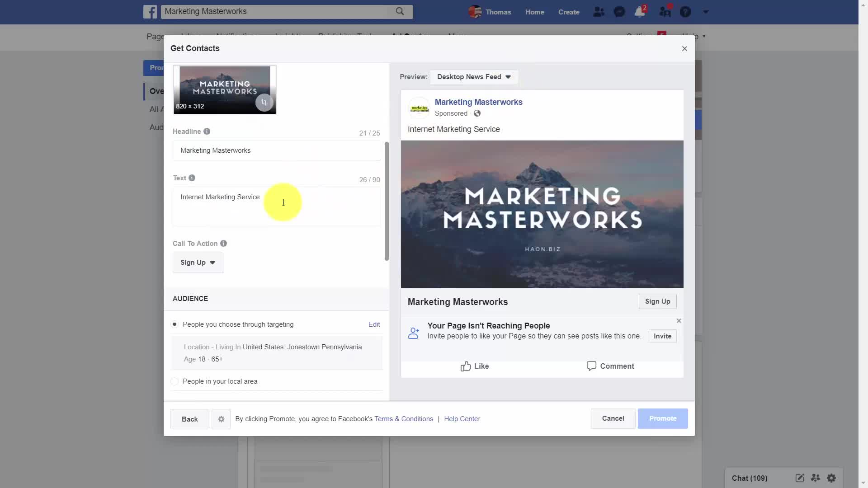Click the Text info icon
868x488 pixels.
coord(192,178)
